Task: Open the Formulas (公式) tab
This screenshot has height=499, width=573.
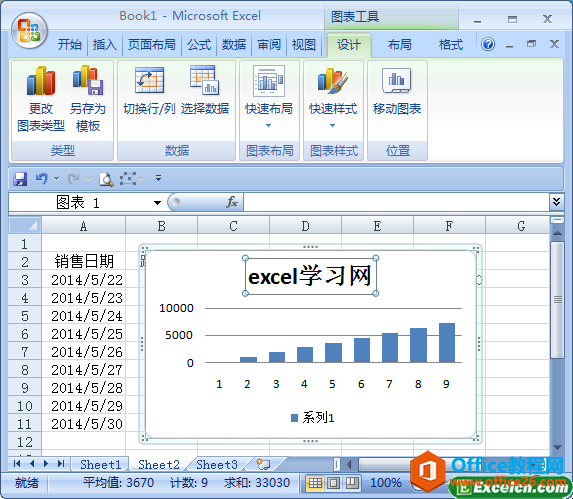Action: [x=199, y=45]
